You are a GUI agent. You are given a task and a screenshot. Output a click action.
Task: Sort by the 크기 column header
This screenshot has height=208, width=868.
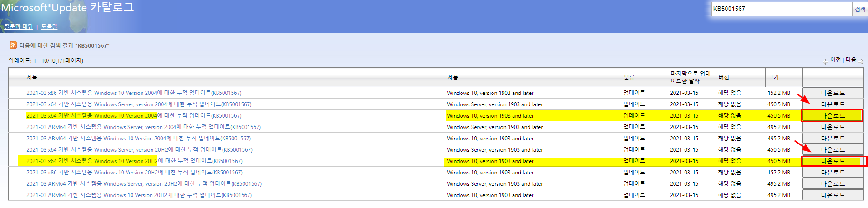773,77
